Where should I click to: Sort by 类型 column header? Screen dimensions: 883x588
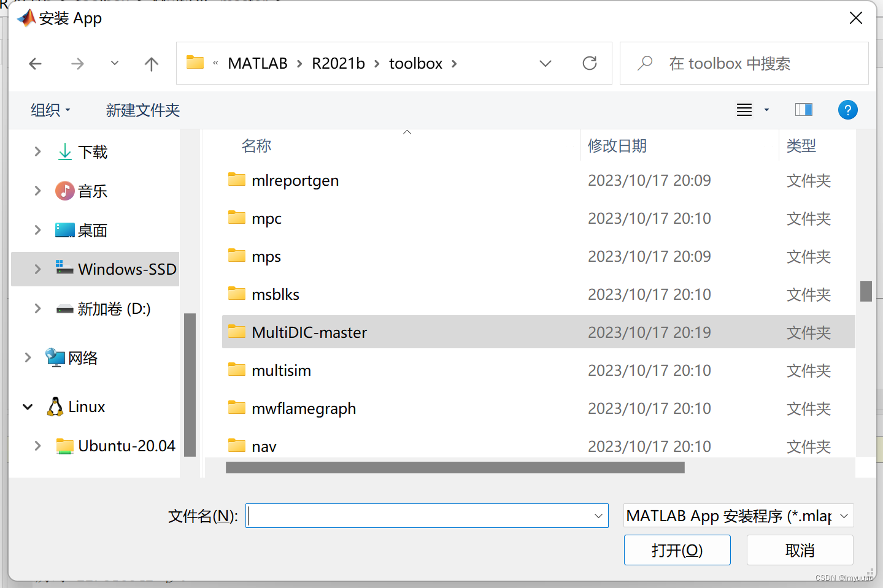tap(801, 146)
